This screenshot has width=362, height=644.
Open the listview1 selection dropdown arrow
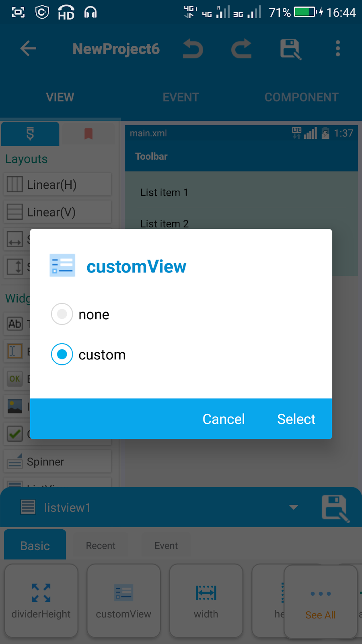293,507
